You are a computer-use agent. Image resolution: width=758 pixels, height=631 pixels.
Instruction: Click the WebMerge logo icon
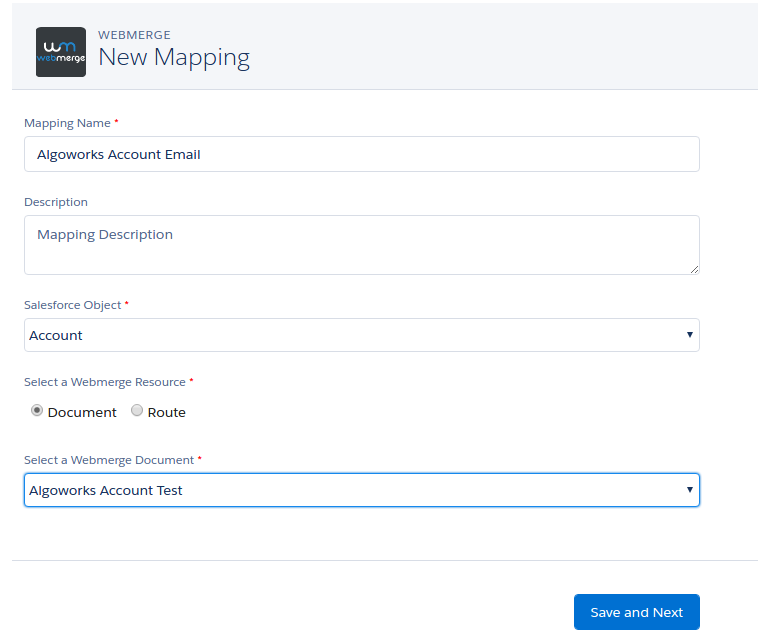[61, 52]
